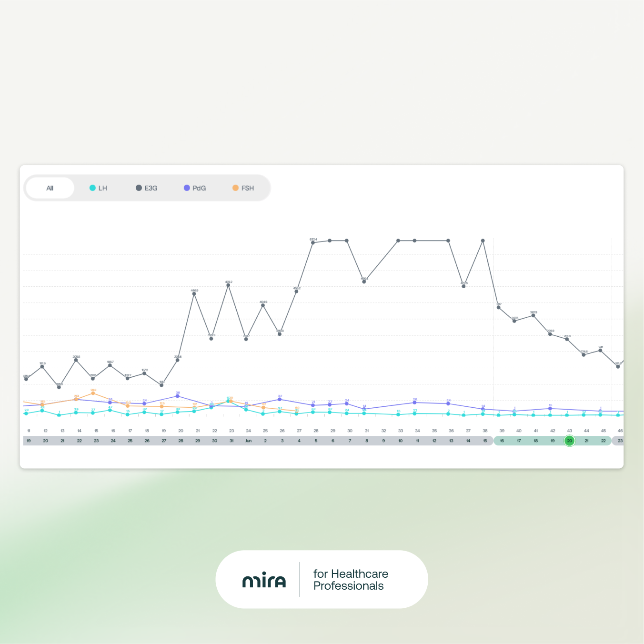Click the orange FSH peak point on cycle day 15

93,393
